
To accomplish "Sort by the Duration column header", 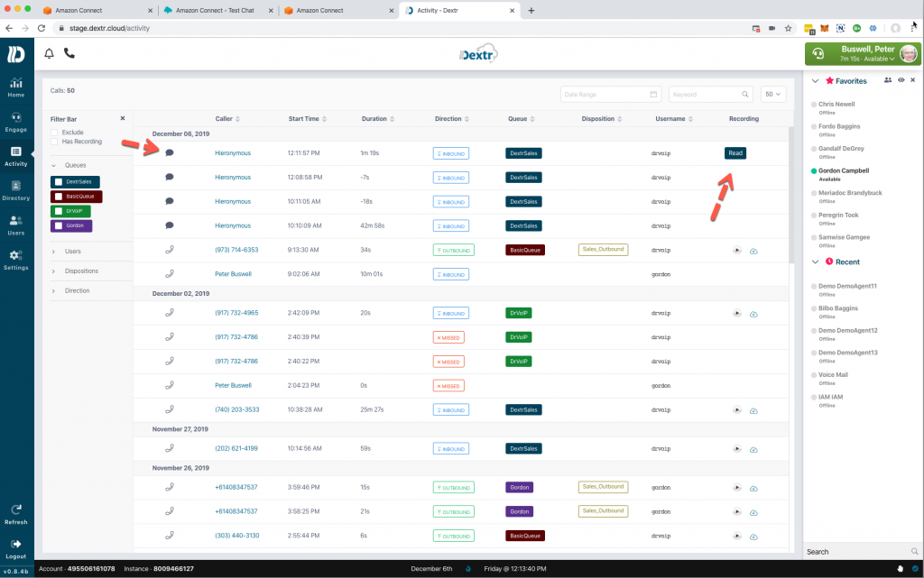I will tap(378, 119).
